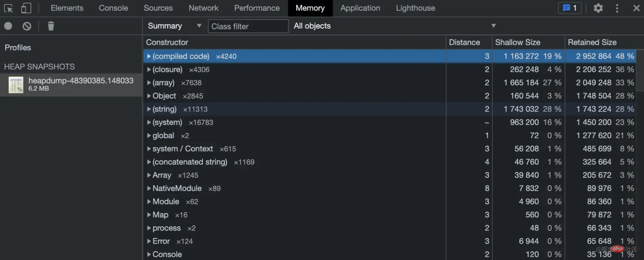Select the NativeModule distance value 8
The image size is (644, 260).
[x=487, y=188]
